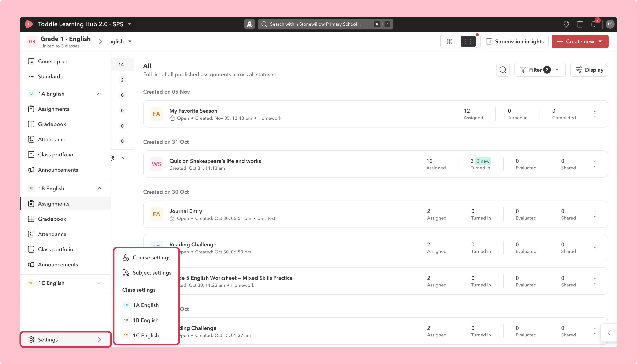Open the class selector dropdown arrow

[130, 41]
